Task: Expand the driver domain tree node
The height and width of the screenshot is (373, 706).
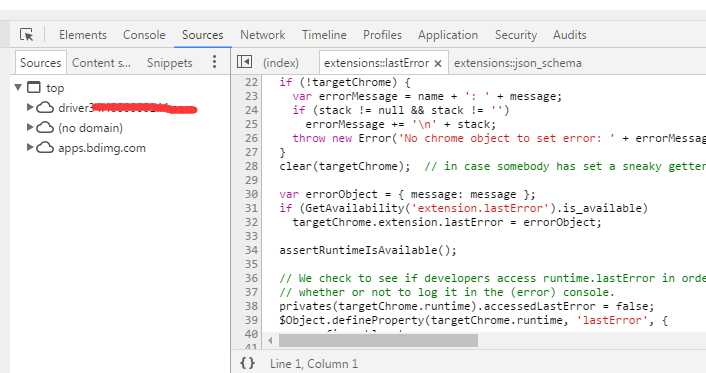Action: point(30,107)
